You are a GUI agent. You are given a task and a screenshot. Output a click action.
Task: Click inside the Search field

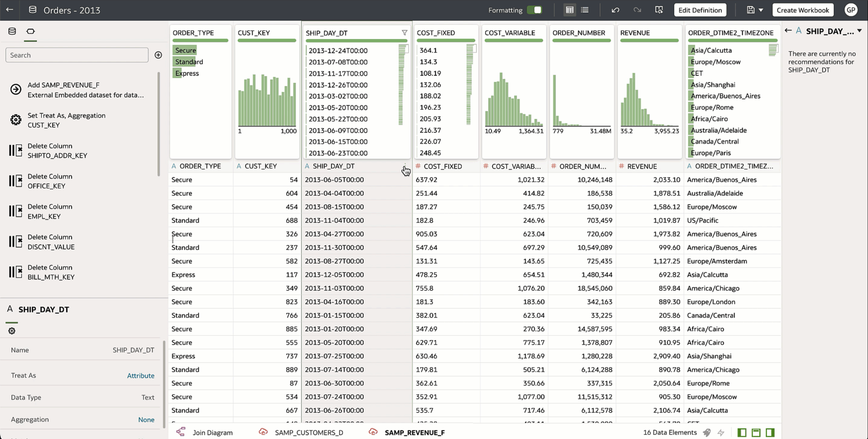coord(76,55)
